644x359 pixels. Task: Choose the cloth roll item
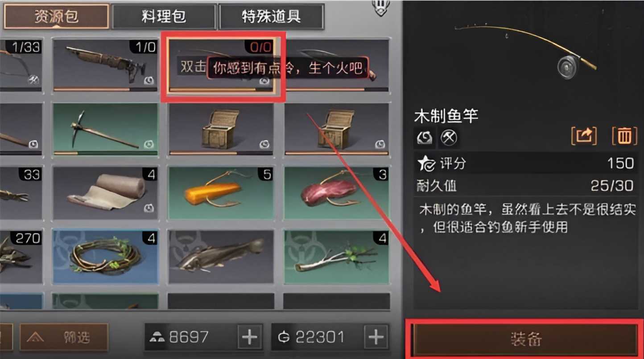(105, 193)
